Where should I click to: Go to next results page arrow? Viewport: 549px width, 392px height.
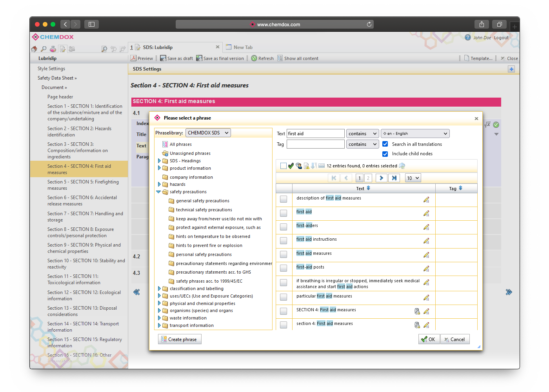381,178
